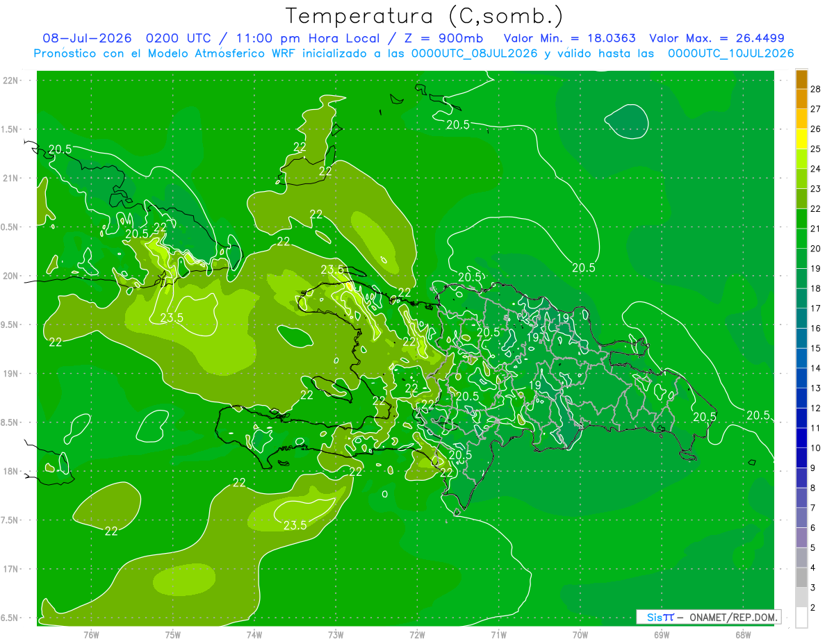The width and height of the screenshot is (834, 644).
Task: Click the "70W" longitude axis label
Action: [x=580, y=635]
